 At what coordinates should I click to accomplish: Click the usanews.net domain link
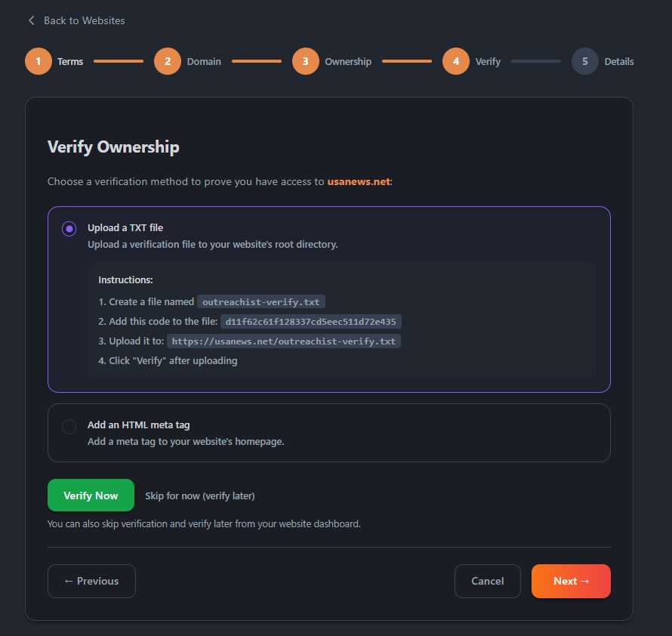[359, 181]
